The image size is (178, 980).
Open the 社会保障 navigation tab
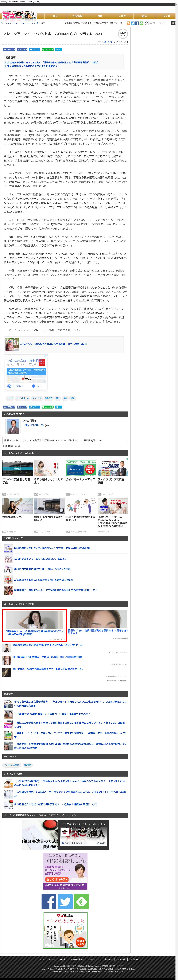[78, 16]
